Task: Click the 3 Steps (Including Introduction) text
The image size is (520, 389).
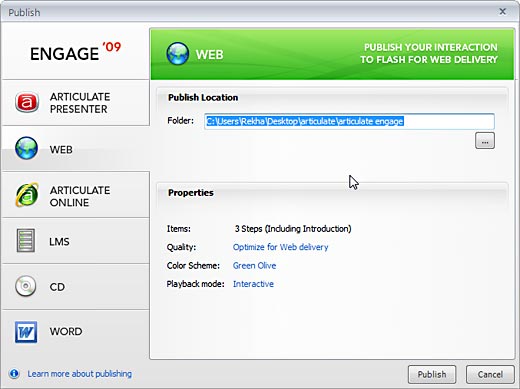Action: tap(293, 229)
